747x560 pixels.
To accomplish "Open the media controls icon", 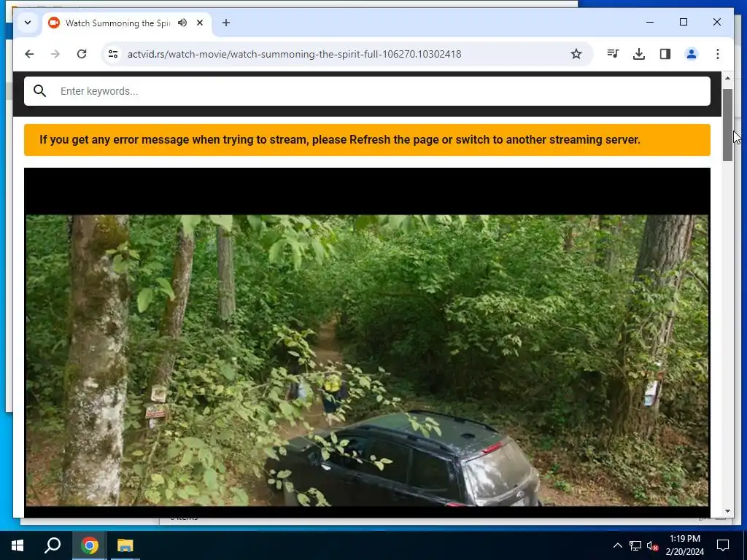I will (x=613, y=54).
